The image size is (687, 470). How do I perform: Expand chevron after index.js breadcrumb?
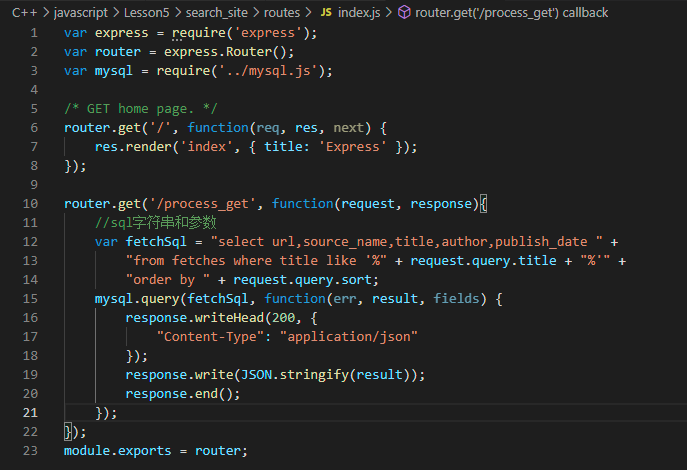pyautogui.click(x=389, y=13)
